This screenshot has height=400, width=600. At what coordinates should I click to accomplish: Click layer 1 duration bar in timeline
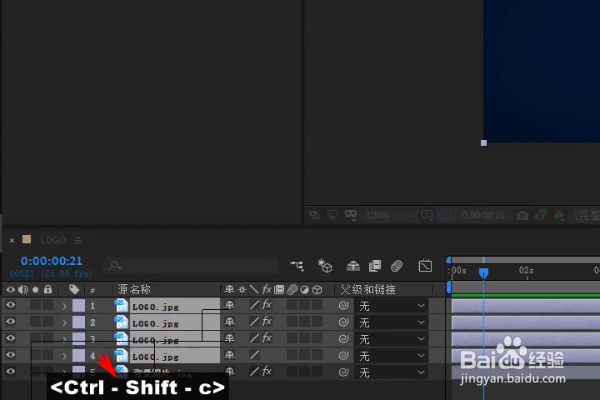click(525, 306)
